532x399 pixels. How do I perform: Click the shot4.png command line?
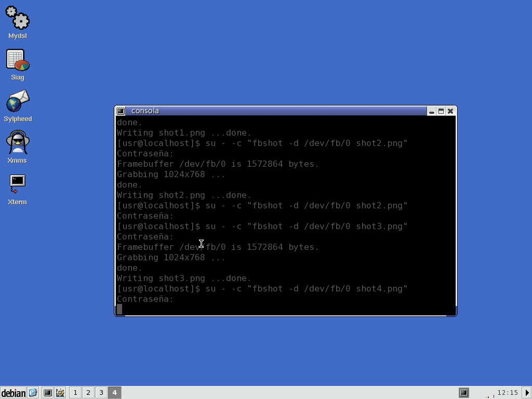tap(262, 289)
